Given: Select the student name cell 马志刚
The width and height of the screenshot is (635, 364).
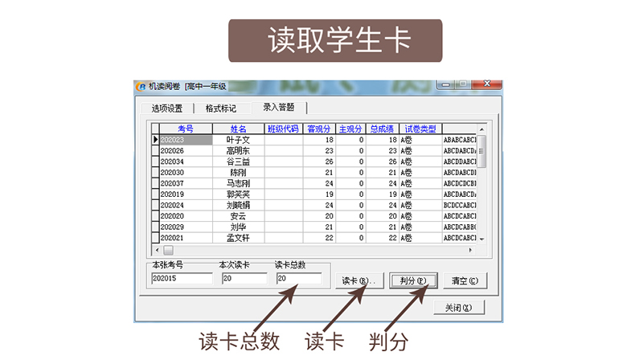Looking at the screenshot, I should tap(238, 182).
